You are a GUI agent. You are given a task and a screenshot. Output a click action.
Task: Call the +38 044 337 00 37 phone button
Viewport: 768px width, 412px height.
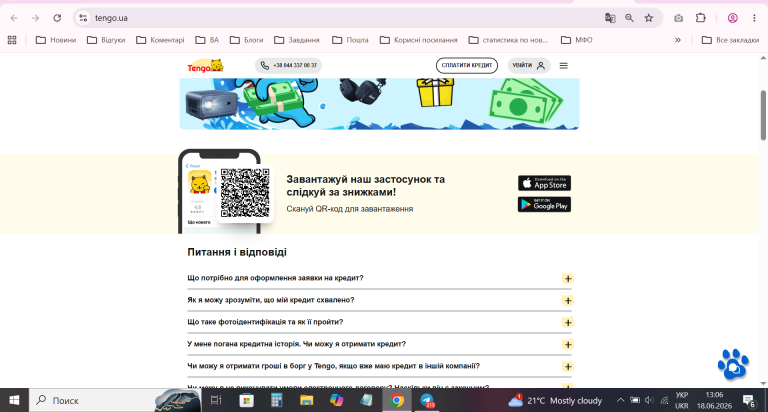288,66
